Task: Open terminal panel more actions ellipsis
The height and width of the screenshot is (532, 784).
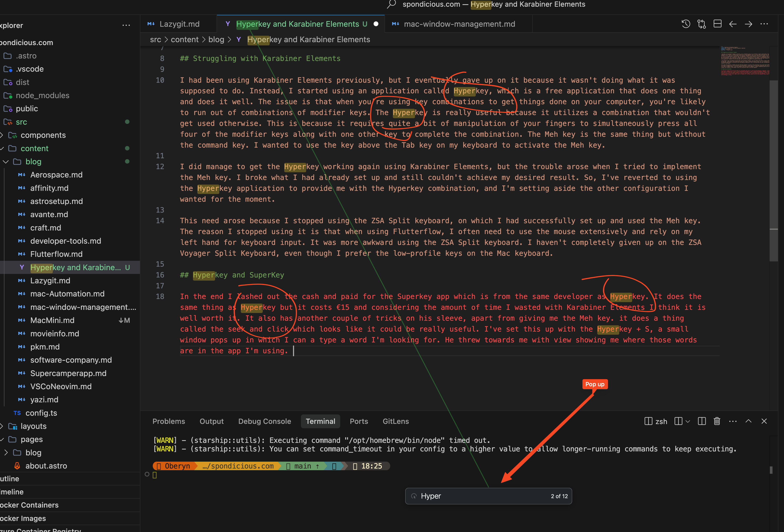Action: coord(733,421)
